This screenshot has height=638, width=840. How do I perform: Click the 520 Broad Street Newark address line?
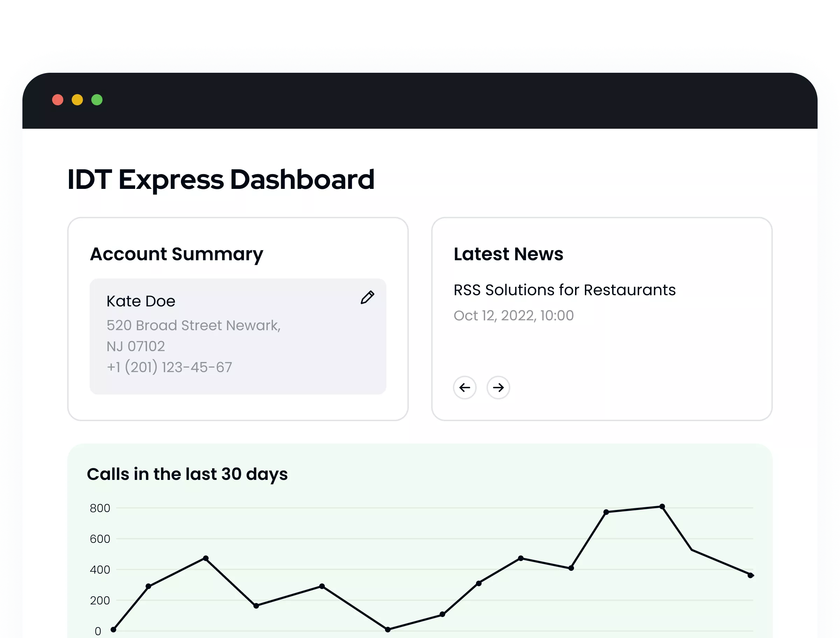pos(194,325)
